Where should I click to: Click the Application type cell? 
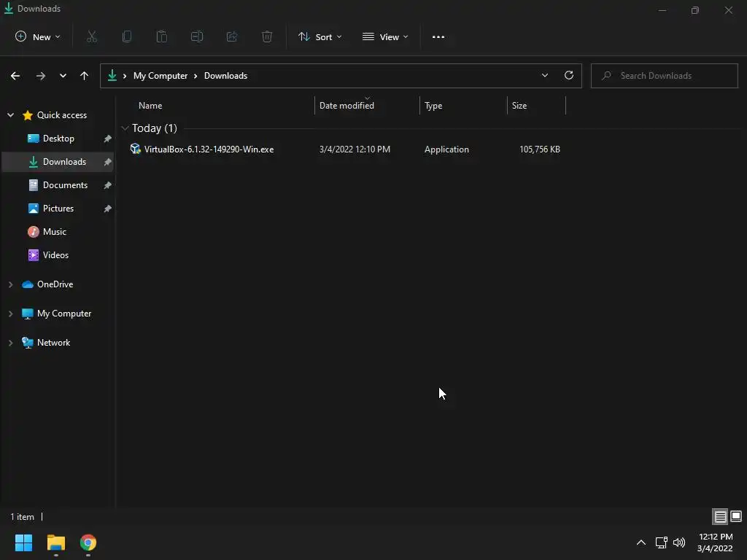coord(447,149)
